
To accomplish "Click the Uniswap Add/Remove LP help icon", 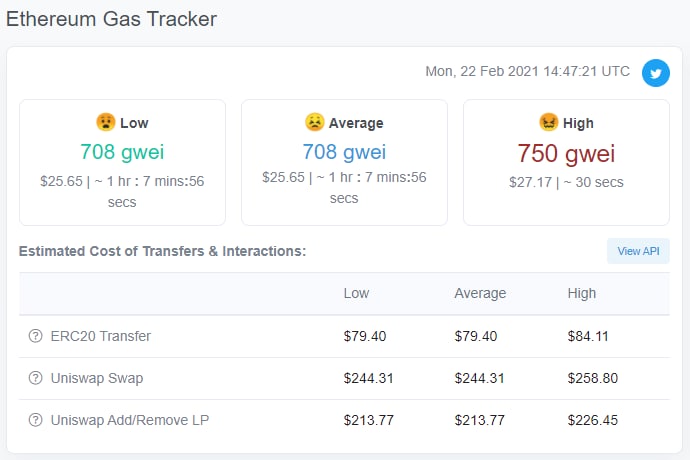I will point(35,420).
